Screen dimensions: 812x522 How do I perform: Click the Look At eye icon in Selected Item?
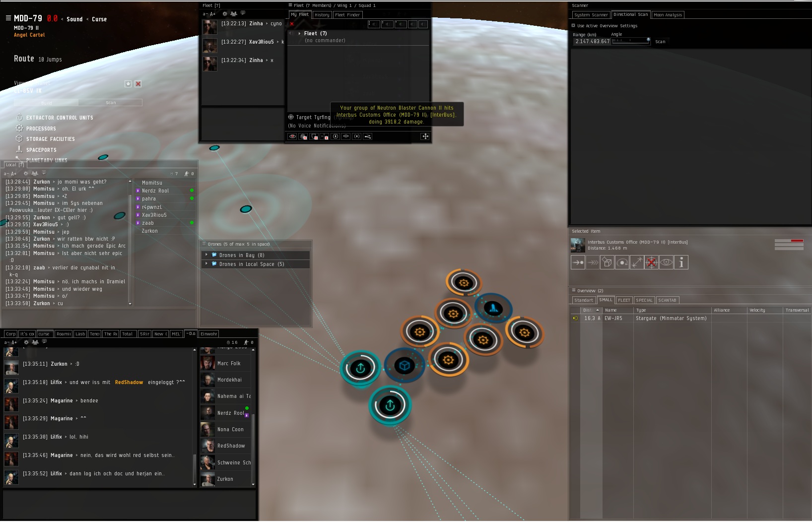coord(667,262)
